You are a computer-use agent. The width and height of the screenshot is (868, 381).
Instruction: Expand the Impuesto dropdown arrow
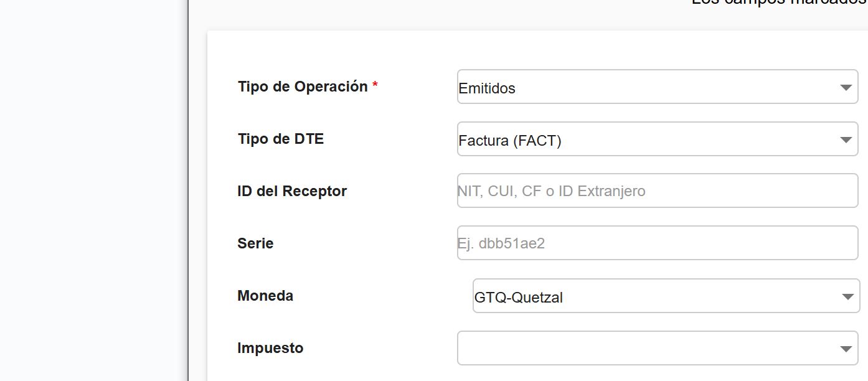pos(845,349)
